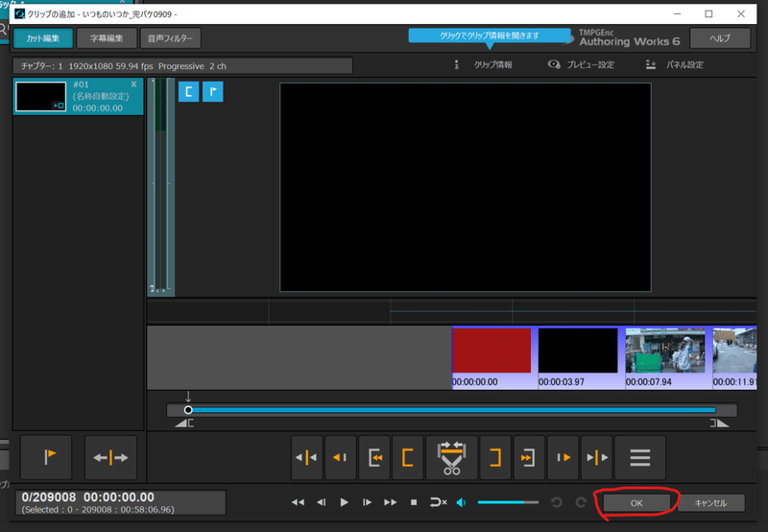Viewport: 768px width, 532px height.
Task: Select the black frame thumbnail at 00:00:03.97
Action: click(x=578, y=351)
